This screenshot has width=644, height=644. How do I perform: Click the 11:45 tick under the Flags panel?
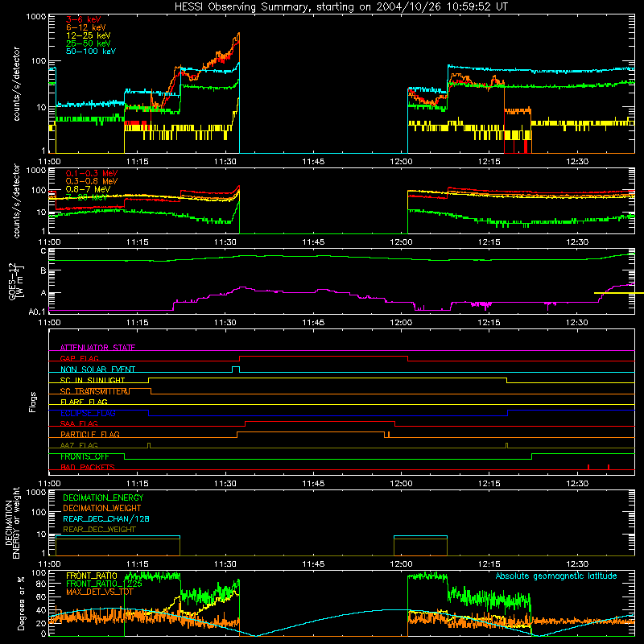tap(313, 484)
